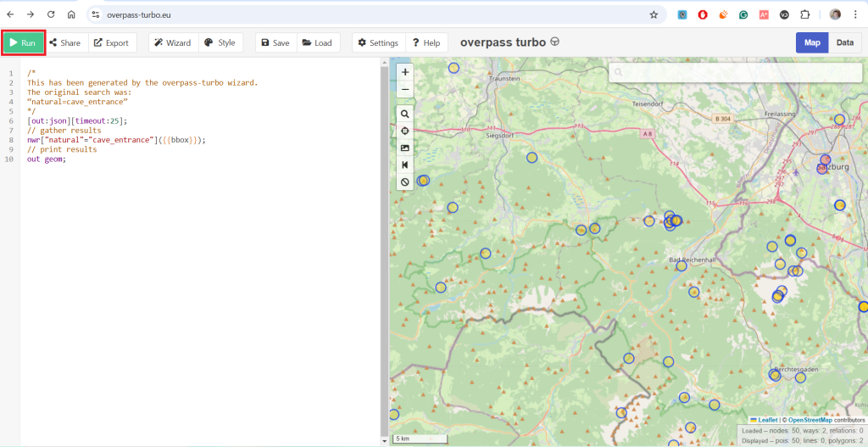The width and height of the screenshot is (868, 447).
Task: Click the browser forward arrow
Action: (31, 15)
